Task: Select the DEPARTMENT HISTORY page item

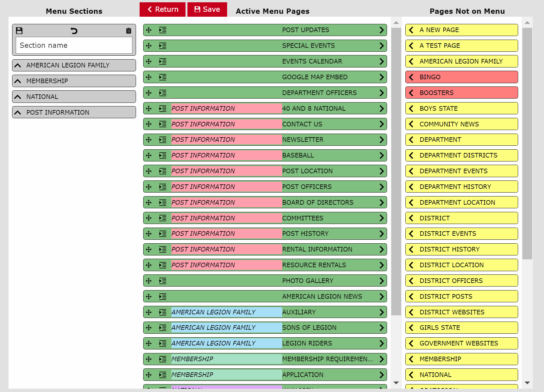Action: tap(462, 187)
